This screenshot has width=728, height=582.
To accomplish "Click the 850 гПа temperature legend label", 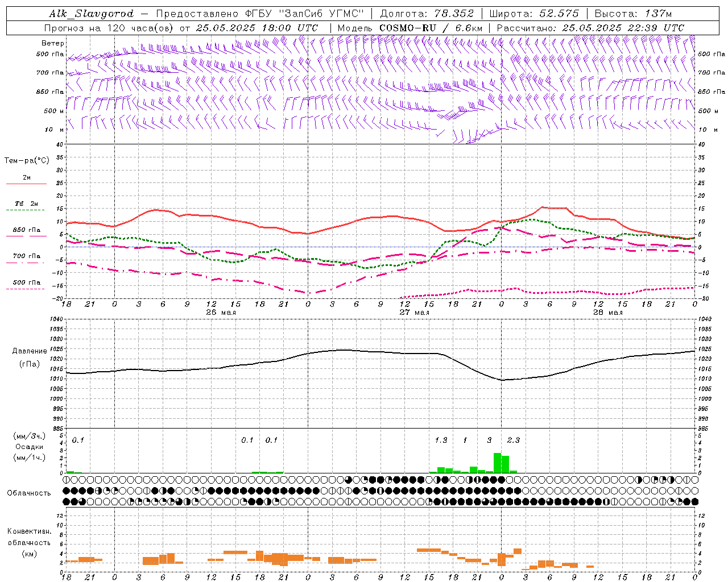I will click(x=27, y=230).
